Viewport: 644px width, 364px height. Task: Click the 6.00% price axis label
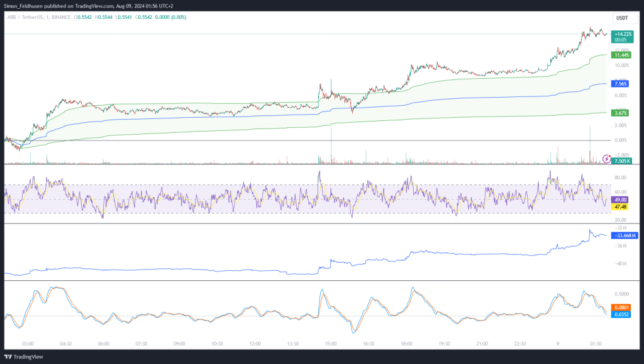pos(621,96)
